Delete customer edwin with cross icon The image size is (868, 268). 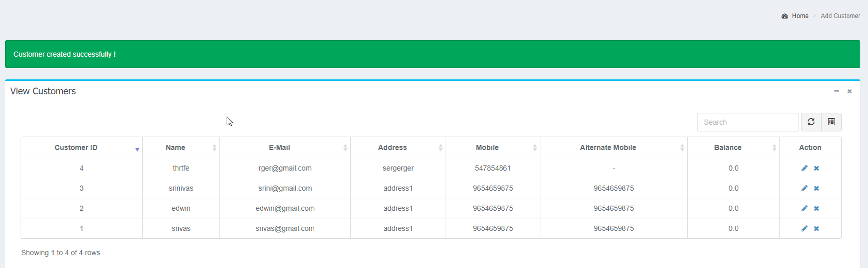coord(816,208)
